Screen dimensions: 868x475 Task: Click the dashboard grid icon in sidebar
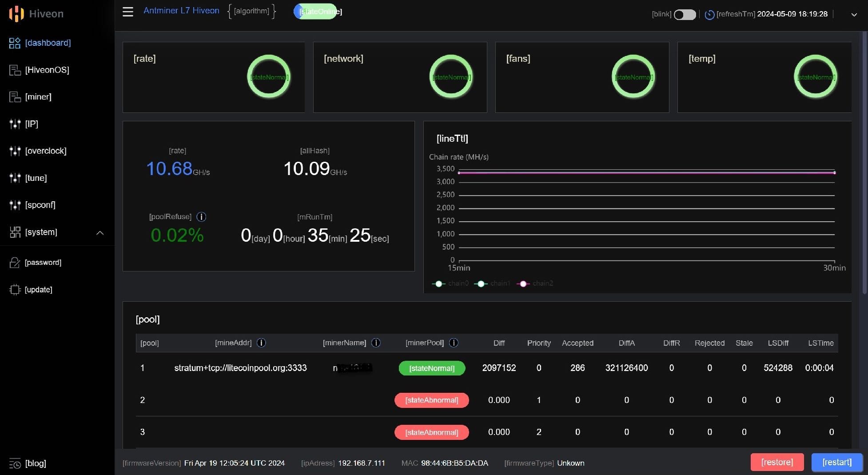tap(15, 43)
